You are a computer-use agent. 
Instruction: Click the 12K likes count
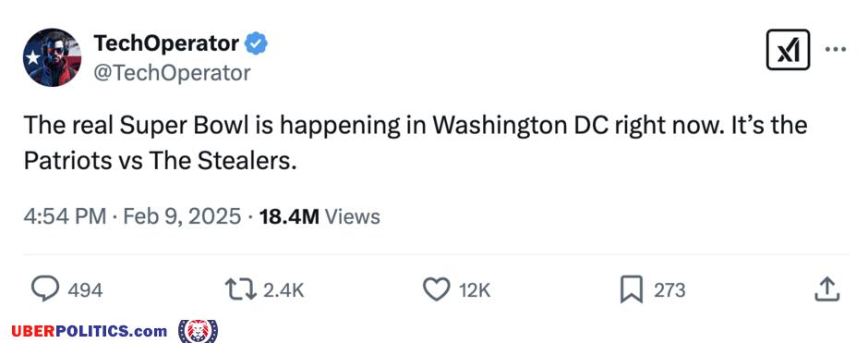click(475, 290)
